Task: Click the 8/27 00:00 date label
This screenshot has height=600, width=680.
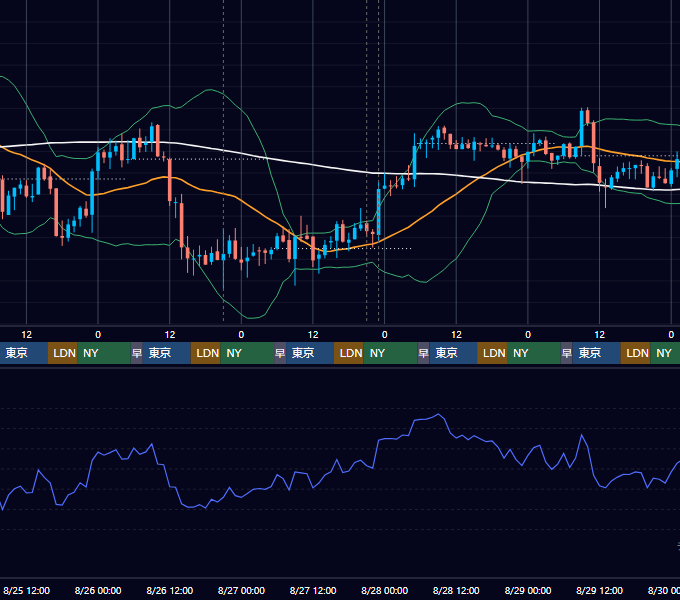Action: coord(241,590)
